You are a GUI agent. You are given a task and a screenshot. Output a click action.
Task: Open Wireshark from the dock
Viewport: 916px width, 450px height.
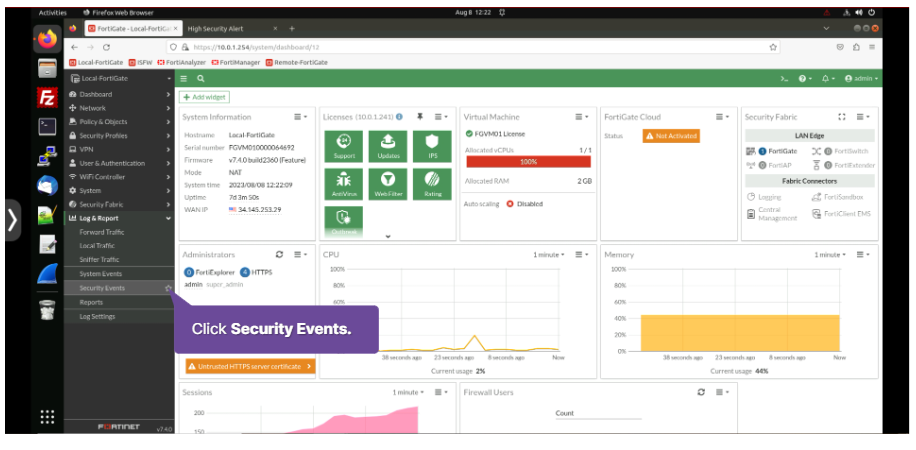pyautogui.click(x=47, y=274)
